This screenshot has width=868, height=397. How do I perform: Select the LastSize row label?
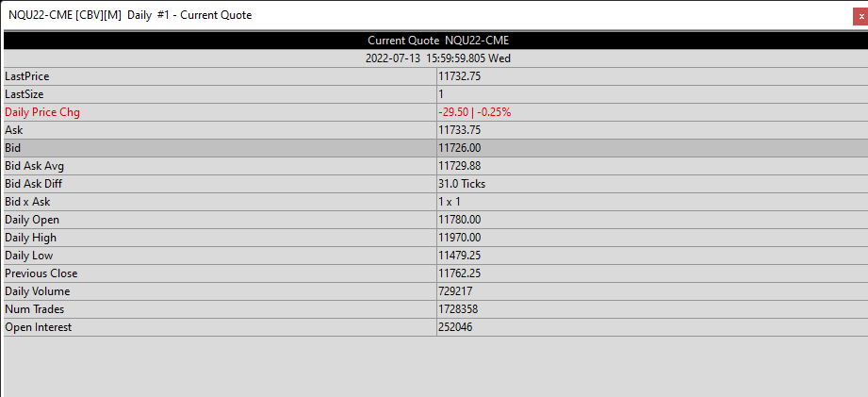point(25,94)
